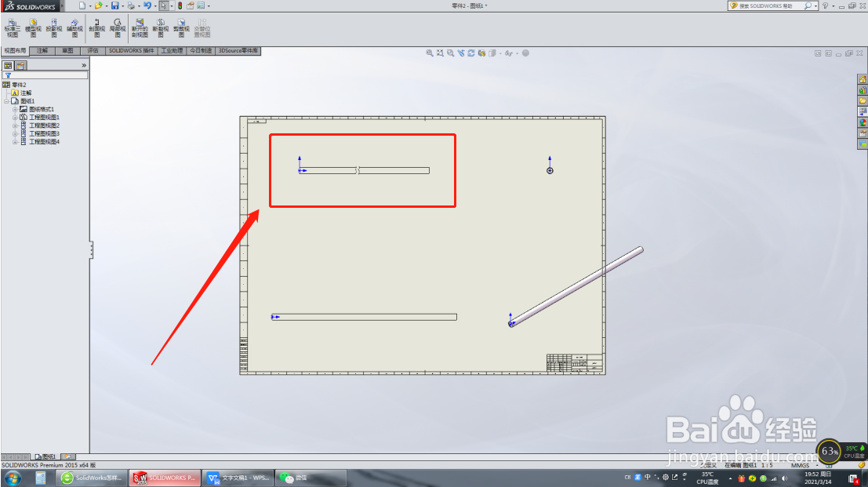Open dropdown arrow next to Options icon
Image resolution: width=868 pixels, height=487 pixels.
click(x=209, y=6)
